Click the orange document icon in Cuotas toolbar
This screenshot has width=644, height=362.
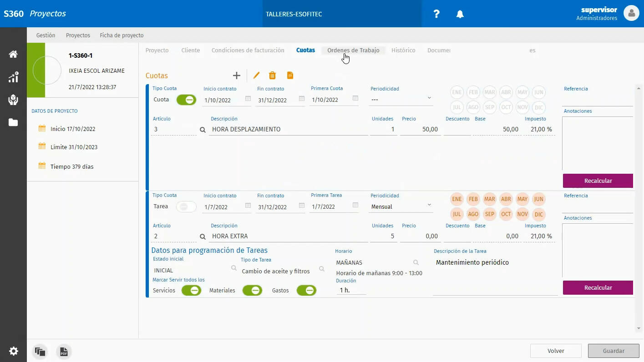pyautogui.click(x=290, y=75)
